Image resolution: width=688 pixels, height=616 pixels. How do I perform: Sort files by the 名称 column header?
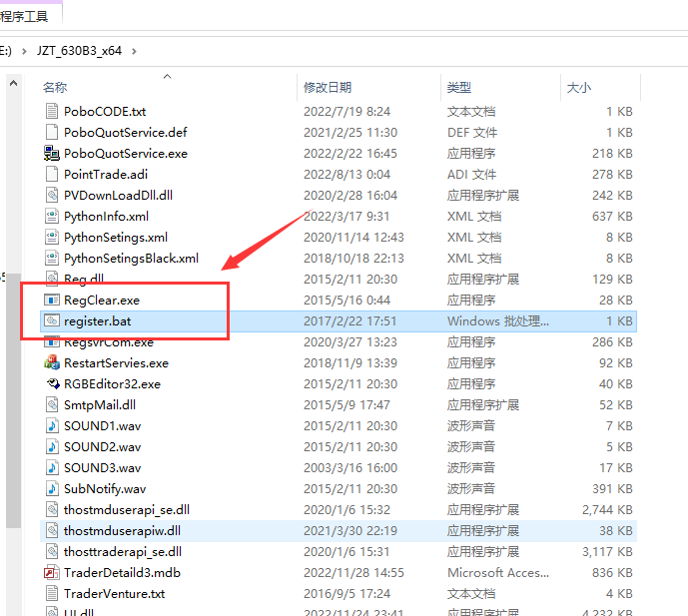55,87
